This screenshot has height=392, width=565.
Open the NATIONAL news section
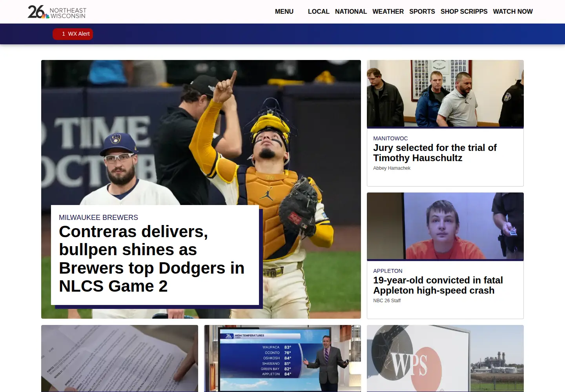click(x=351, y=12)
